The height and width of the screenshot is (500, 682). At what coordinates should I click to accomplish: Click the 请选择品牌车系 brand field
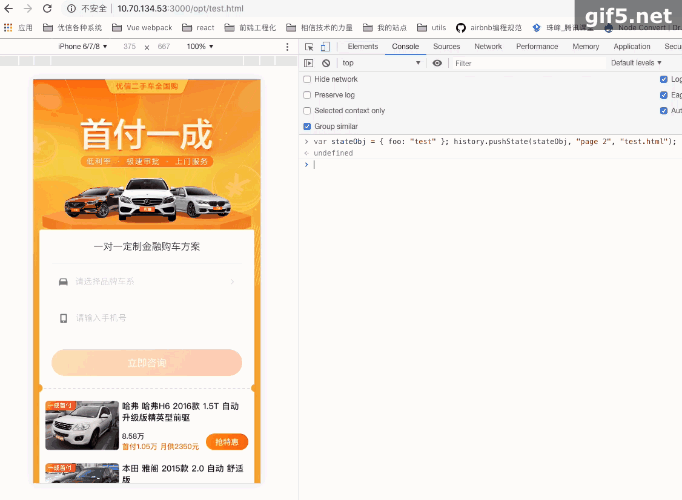coord(147,282)
